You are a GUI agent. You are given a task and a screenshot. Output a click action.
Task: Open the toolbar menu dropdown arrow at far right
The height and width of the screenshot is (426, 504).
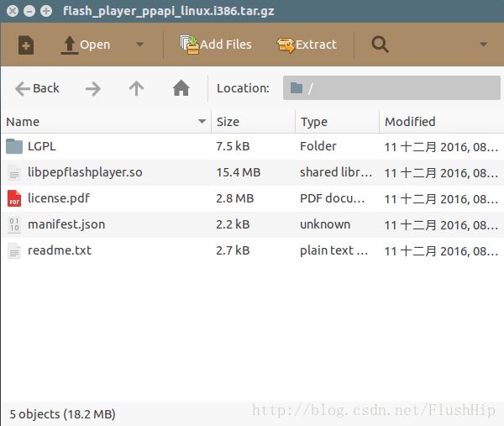[x=484, y=44]
